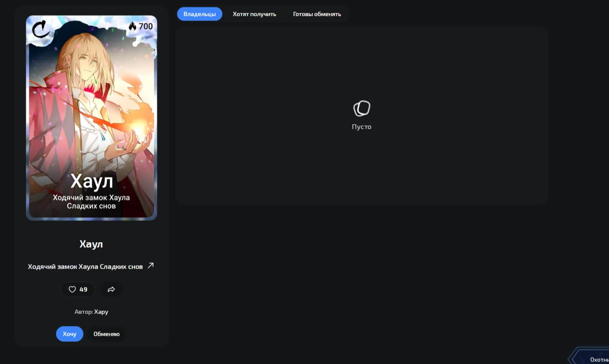
Task: Like the card with the heart icon
Action: coord(72,289)
